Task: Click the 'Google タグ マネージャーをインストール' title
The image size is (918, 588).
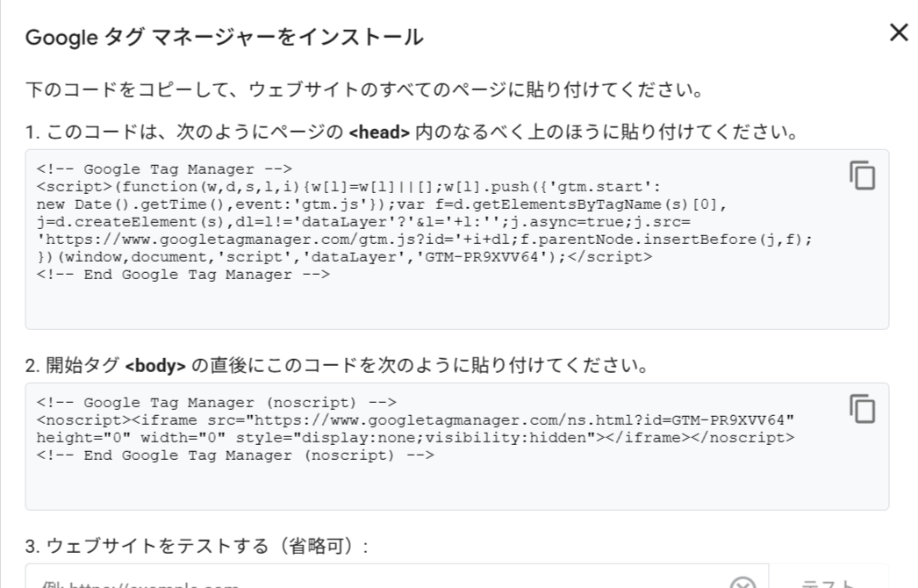Action: pyautogui.click(x=224, y=37)
